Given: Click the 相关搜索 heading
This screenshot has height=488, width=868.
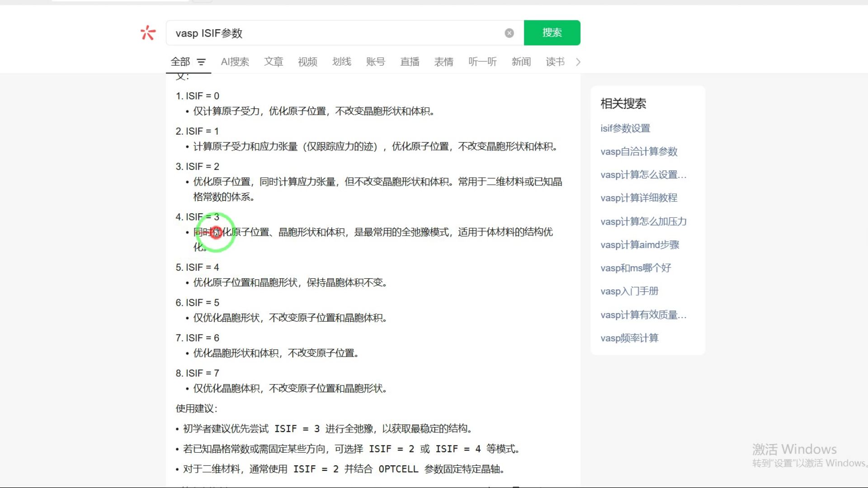Looking at the screenshot, I should [623, 103].
